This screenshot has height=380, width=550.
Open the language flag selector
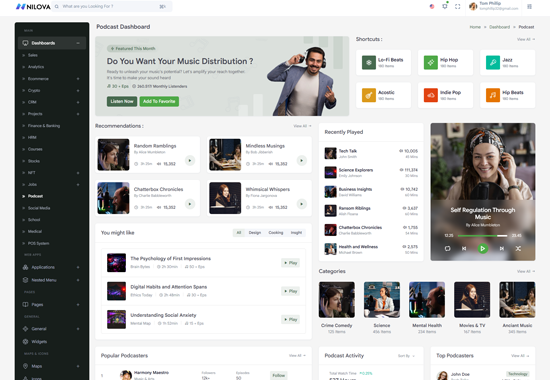coord(432,6)
